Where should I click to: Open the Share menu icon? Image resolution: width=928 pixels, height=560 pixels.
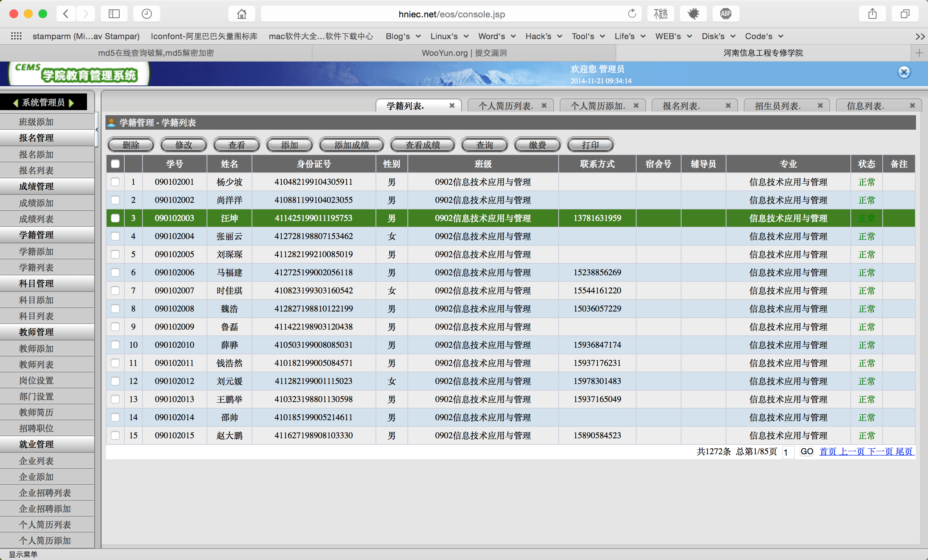click(x=872, y=14)
